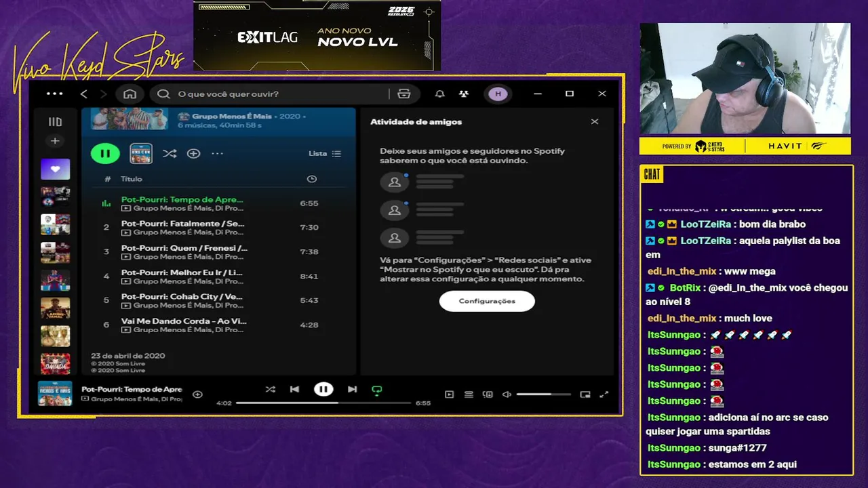Open the playback queue
Viewport: 868px width, 488px height.
click(469, 394)
